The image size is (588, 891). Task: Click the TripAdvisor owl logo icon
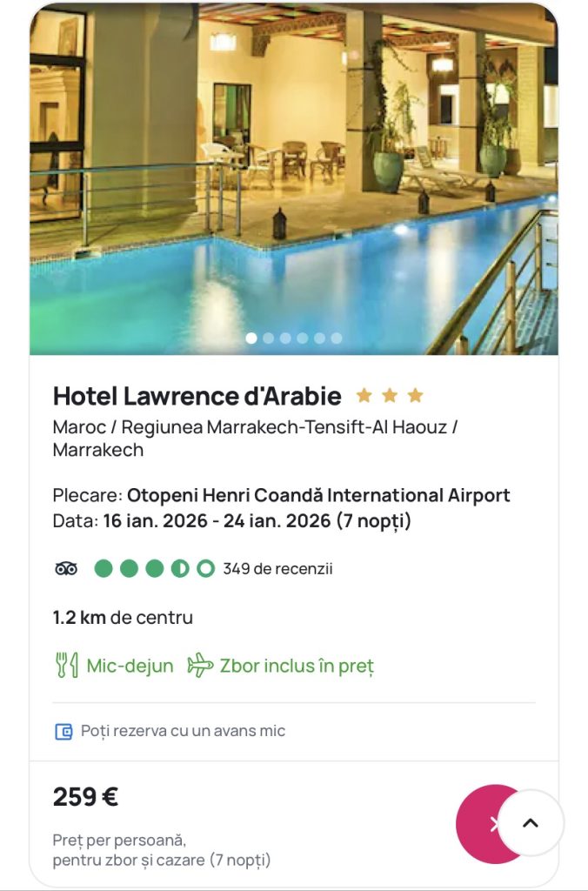tap(66, 569)
